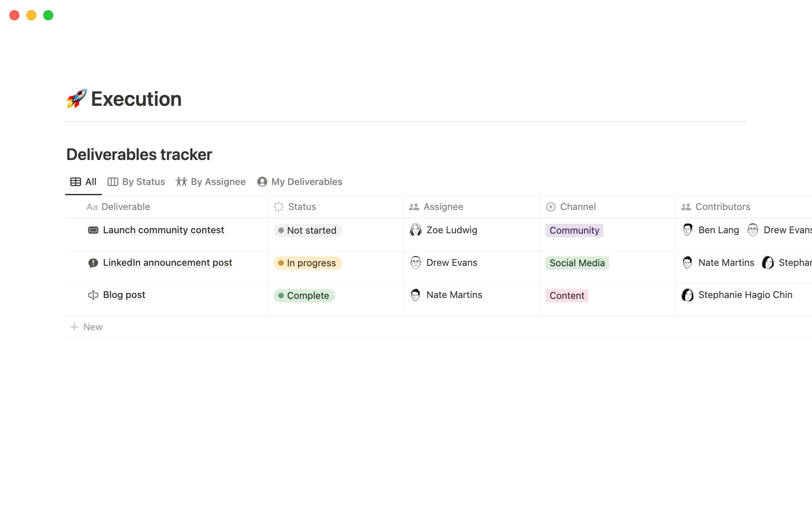
Task: Open the Launch community contest page
Action: click(x=164, y=230)
